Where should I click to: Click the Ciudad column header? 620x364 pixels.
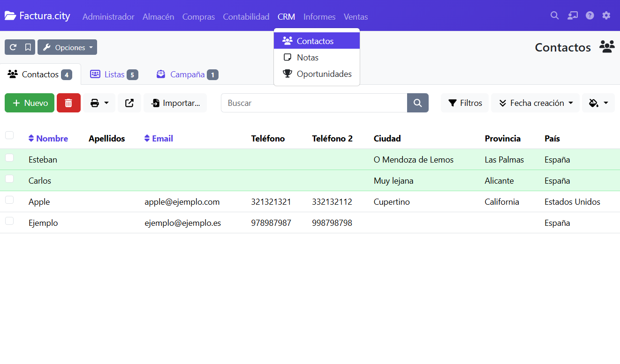click(387, 139)
